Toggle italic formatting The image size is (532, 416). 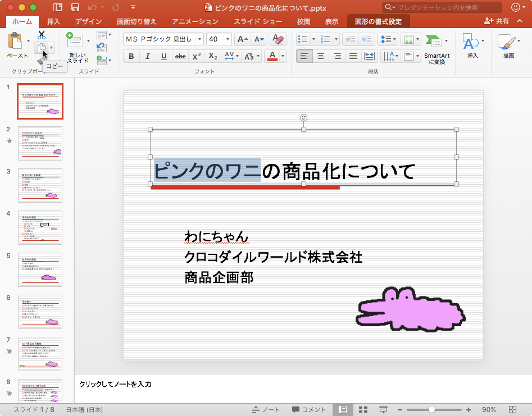click(148, 54)
